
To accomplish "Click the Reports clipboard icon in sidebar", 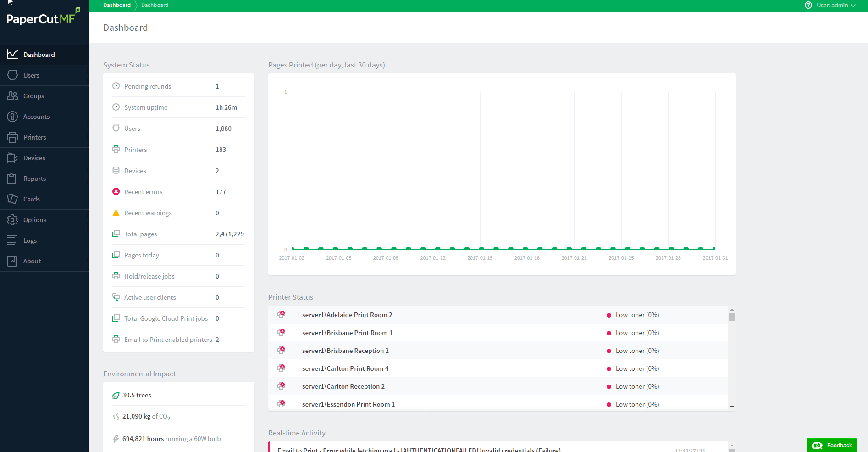I will pyautogui.click(x=12, y=178).
